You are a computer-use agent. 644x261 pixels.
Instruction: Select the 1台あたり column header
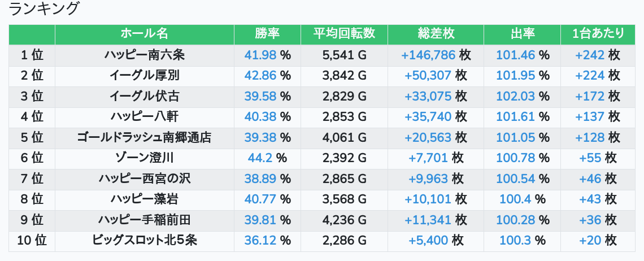pyautogui.click(x=598, y=34)
